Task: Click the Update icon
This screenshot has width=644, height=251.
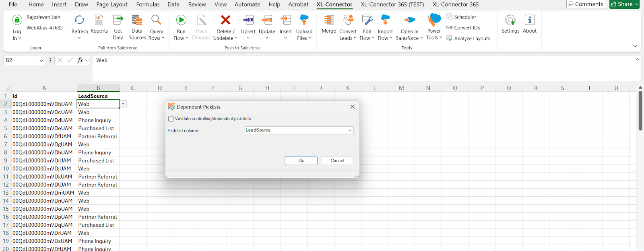Action: 267,20
